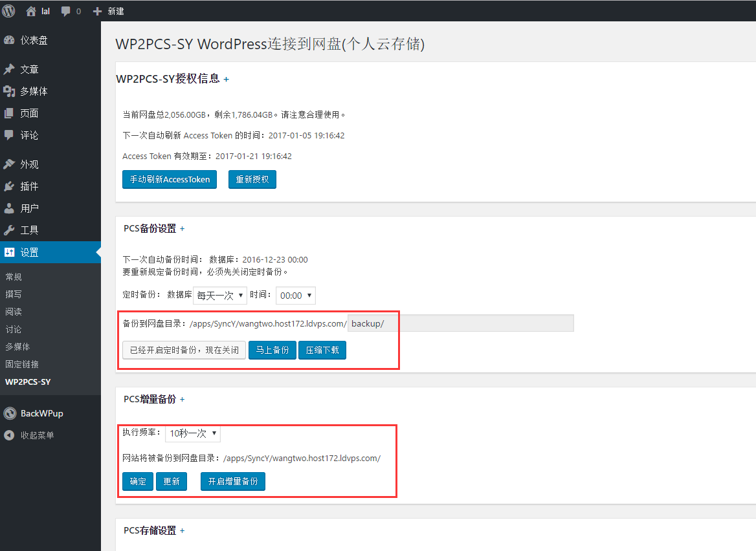Viewport: 756px width, 551px height.
Task: Click 已经开启定时备份，现在关闭 button
Action: click(184, 350)
